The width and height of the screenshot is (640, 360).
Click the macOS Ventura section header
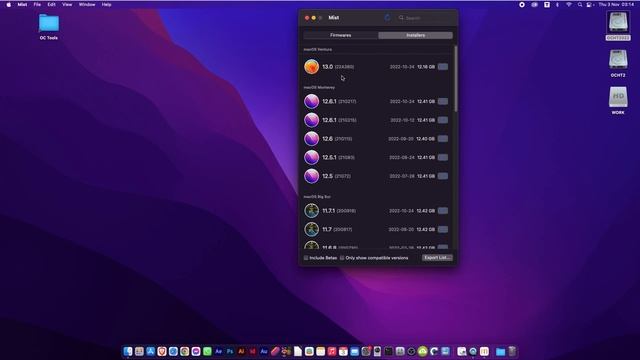pyautogui.click(x=318, y=49)
